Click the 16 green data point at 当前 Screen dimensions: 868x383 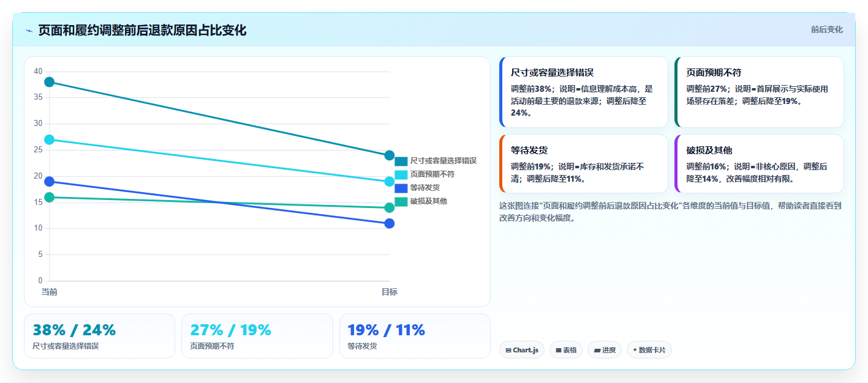(50, 197)
